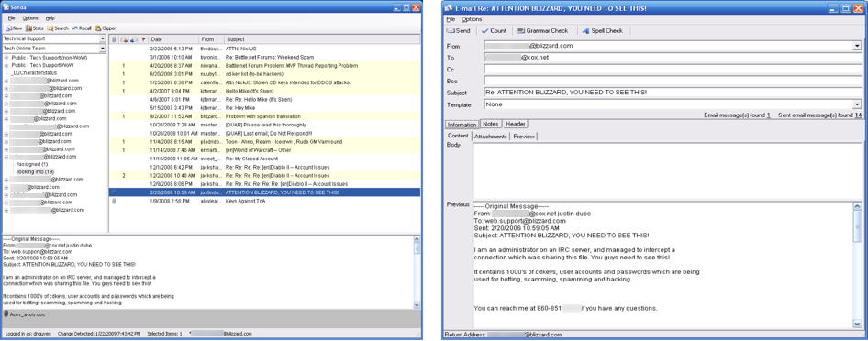The image size is (868, 341).
Task: Send the email reply
Action: coord(459,31)
